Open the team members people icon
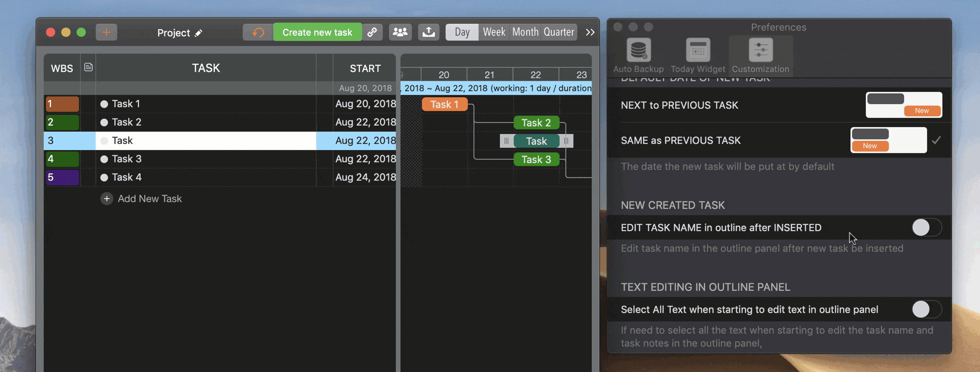This screenshot has width=980, height=372. [400, 32]
